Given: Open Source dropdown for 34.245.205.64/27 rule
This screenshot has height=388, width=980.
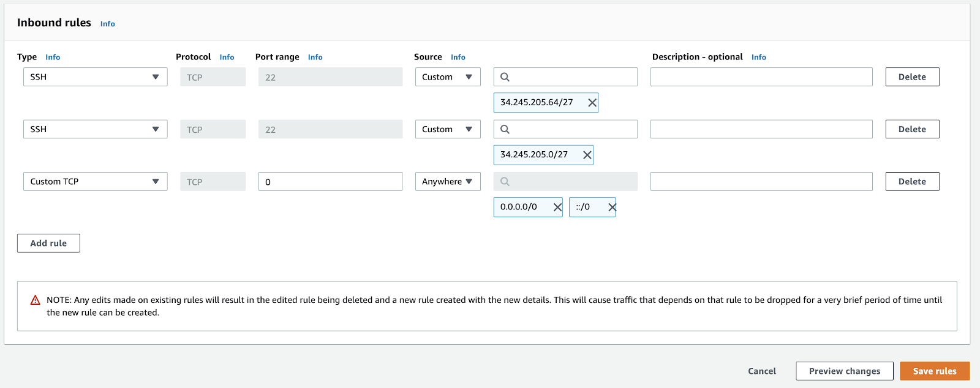Looking at the screenshot, I should [448, 77].
